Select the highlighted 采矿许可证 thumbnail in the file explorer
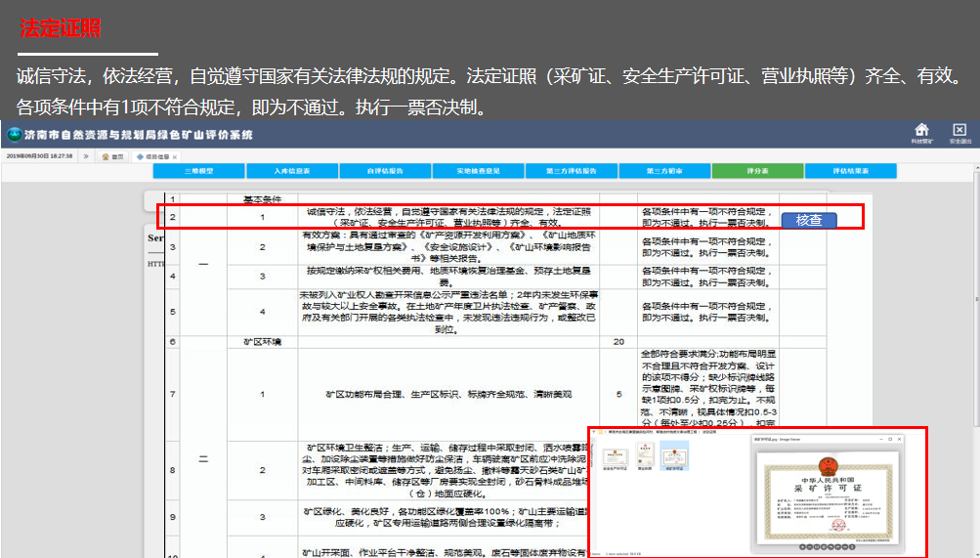The width and height of the screenshot is (980, 558). (674, 455)
